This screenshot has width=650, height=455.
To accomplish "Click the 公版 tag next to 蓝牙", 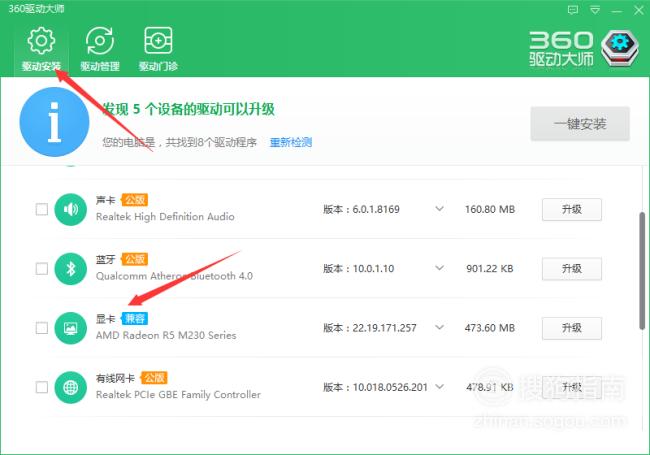I will tap(135, 259).
